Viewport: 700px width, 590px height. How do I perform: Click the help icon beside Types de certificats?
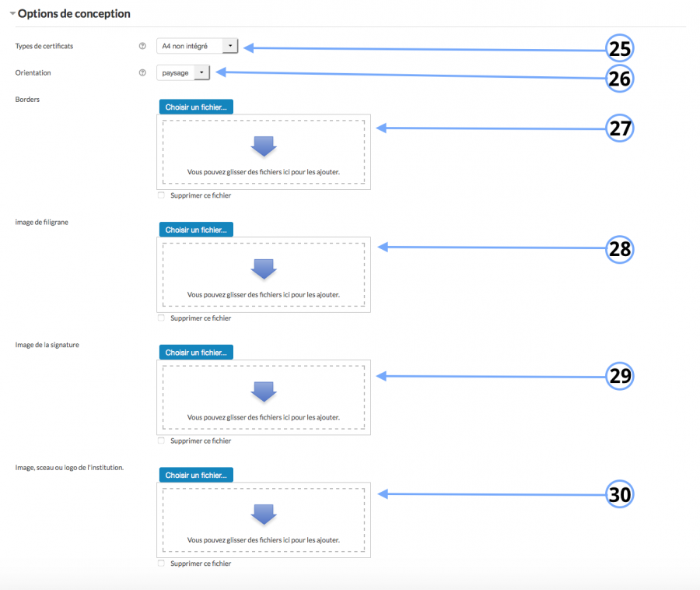[142, 46]
